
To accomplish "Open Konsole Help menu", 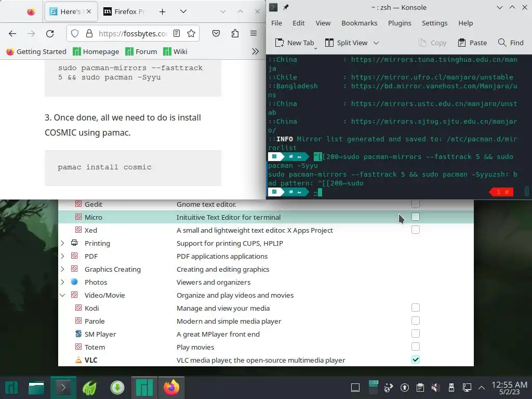I will 465,23.
